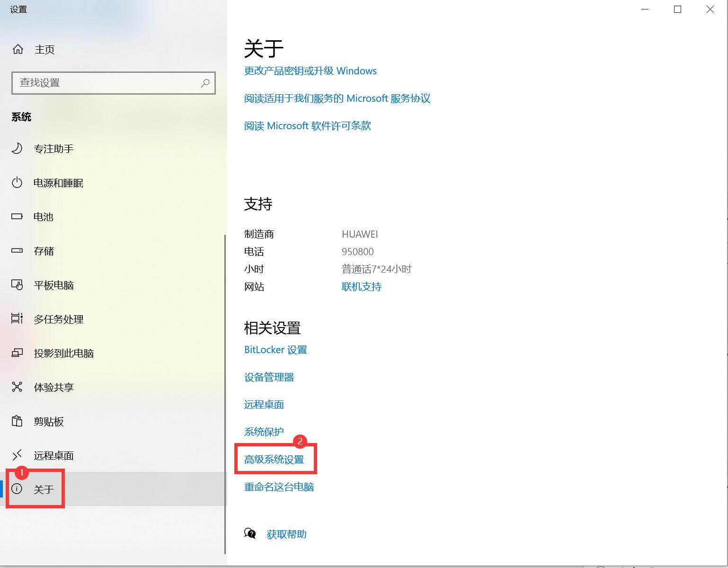Click the search magnifier icon in settings box
Screen dimensions: 728x568
tap(205, 83)
